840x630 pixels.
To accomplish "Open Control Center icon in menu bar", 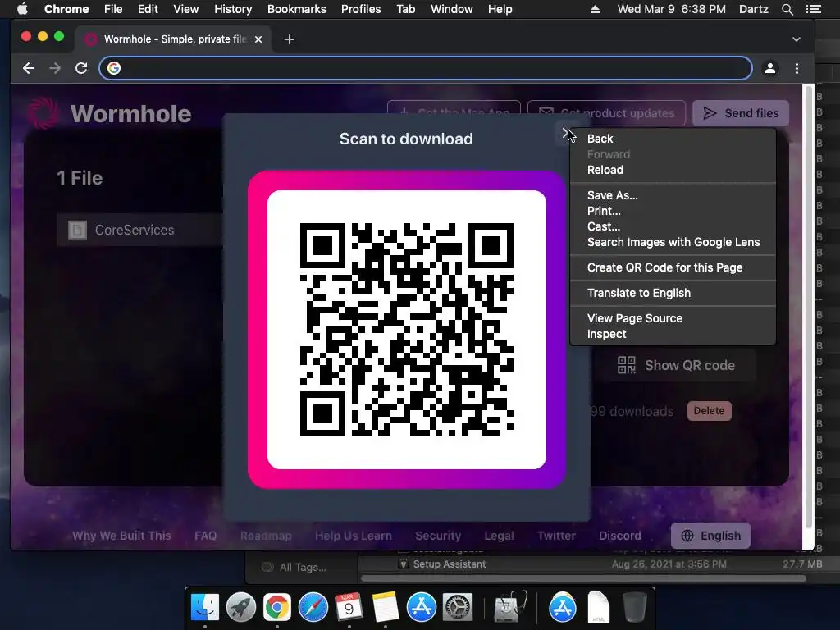I will pyautogui.click(x=813, y=9).
